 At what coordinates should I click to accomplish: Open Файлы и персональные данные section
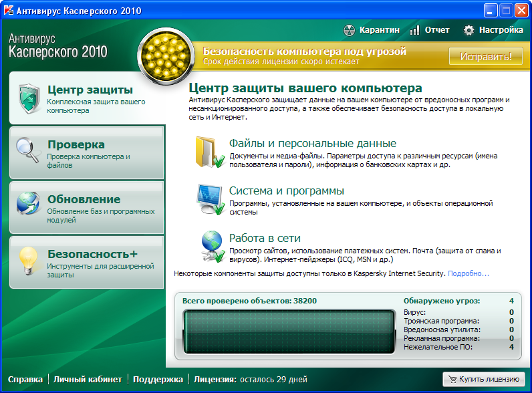point(313,143)
